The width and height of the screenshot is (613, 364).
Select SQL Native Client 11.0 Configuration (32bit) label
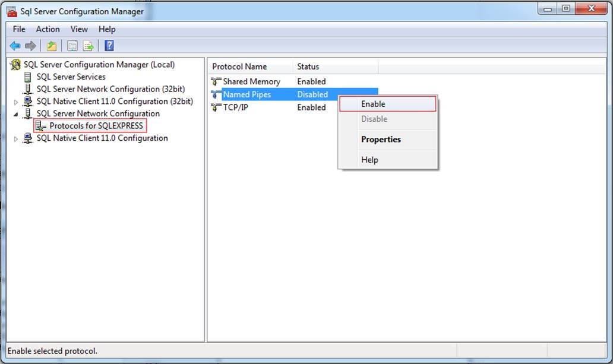pos(115,102)
